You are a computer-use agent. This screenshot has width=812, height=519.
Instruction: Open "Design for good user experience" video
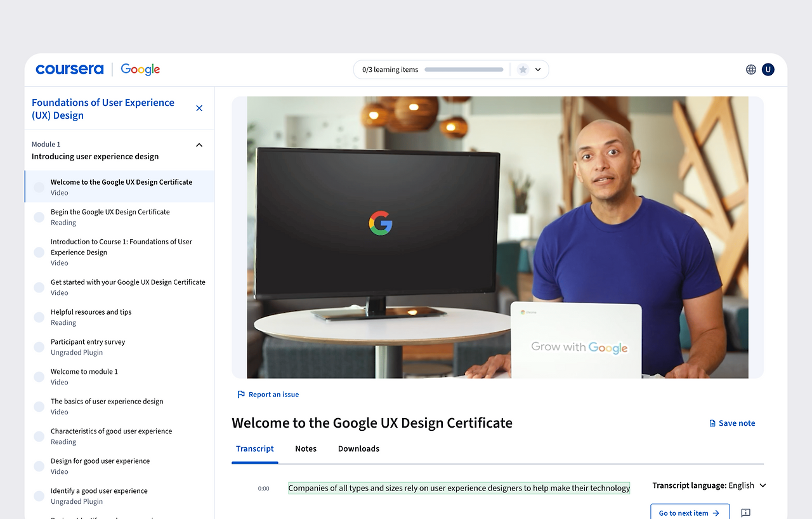pos(119,466)
